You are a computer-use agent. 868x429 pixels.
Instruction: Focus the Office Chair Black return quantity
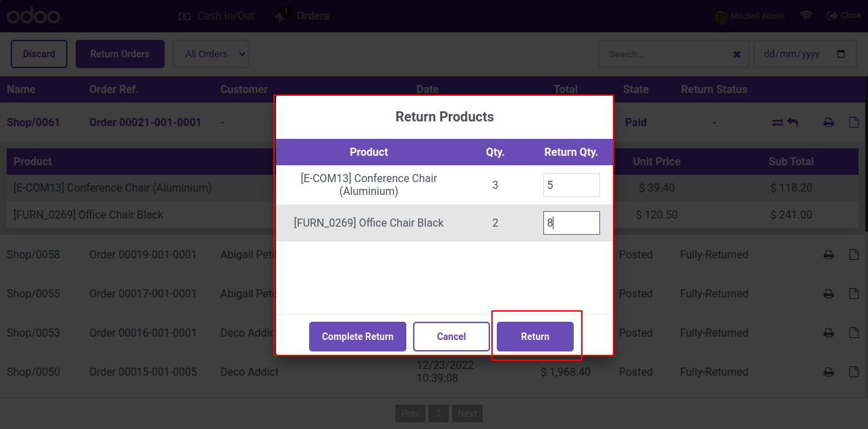point(572,223)
